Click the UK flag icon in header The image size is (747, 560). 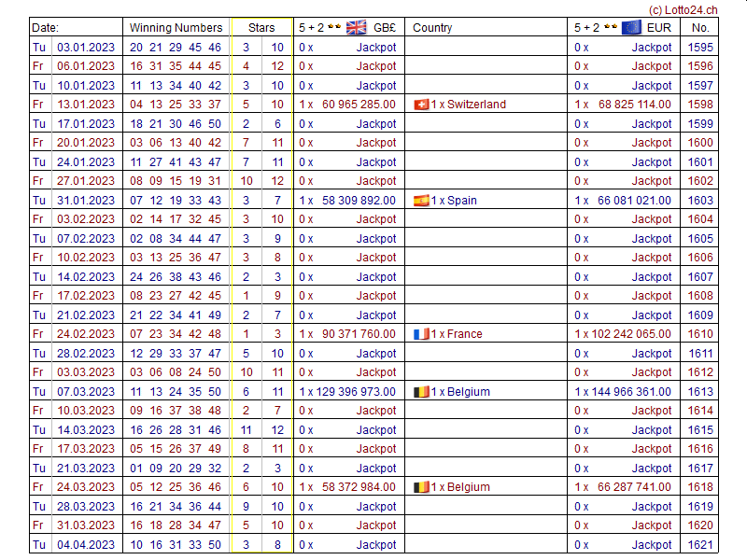(356, 27)
